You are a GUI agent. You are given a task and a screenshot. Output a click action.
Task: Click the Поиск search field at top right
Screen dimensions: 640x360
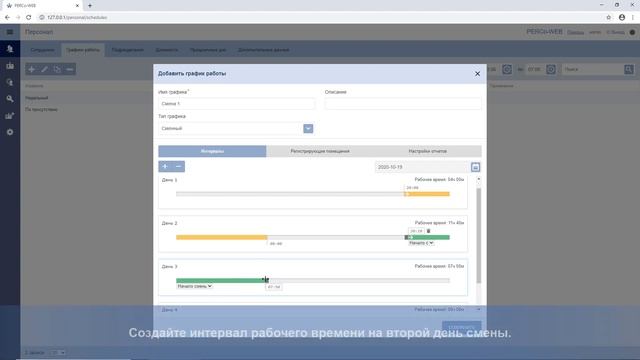point(593,69)
